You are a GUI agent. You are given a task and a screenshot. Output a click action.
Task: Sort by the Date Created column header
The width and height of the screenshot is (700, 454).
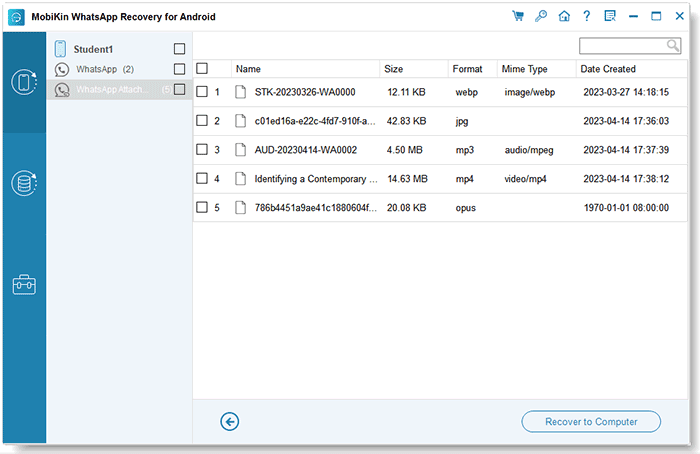pos(608,69)
